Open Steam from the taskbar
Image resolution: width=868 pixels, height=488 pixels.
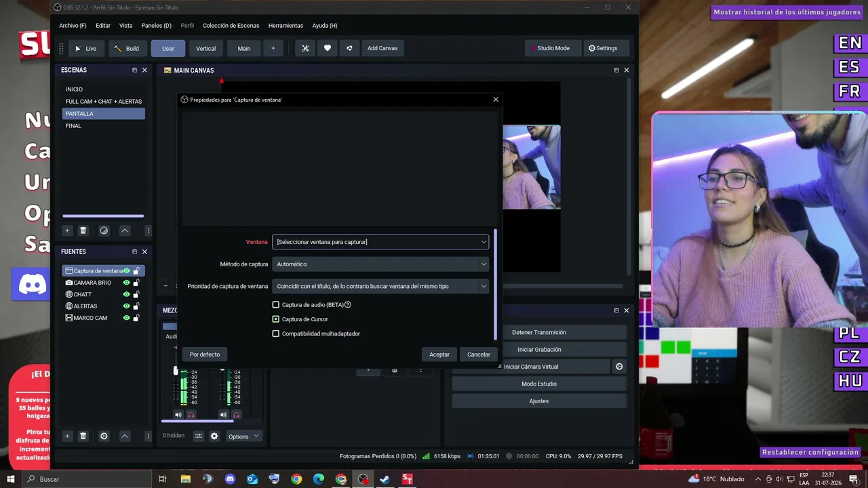pos(384,479)
